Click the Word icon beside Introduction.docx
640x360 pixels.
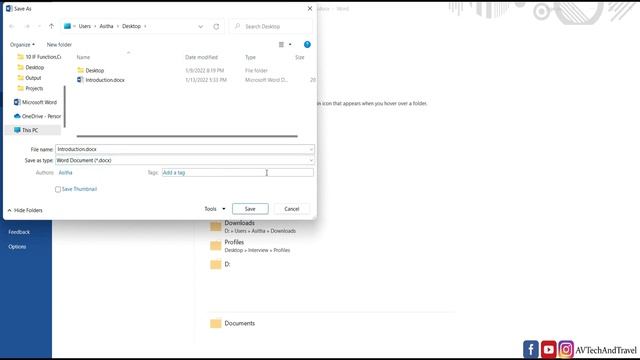coord(80,80)
